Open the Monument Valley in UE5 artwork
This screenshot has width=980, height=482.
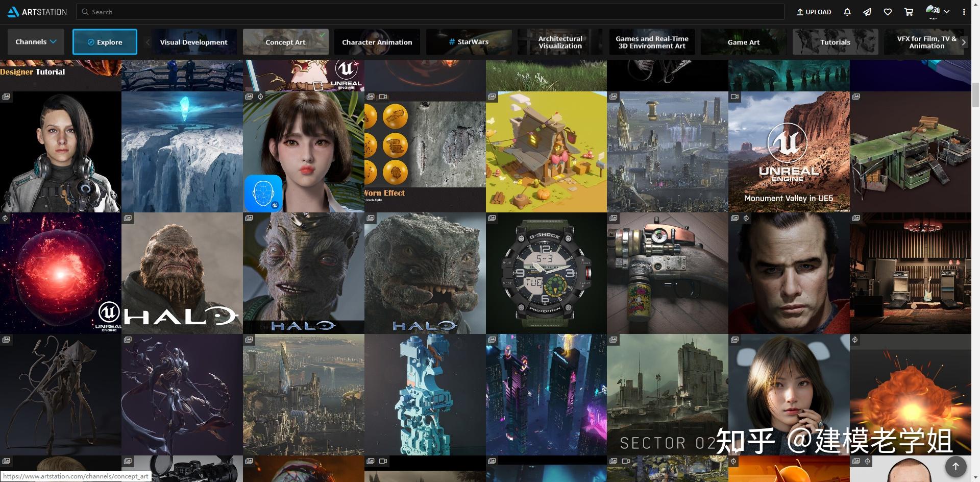pyautogui.click(x=789, y=152)
